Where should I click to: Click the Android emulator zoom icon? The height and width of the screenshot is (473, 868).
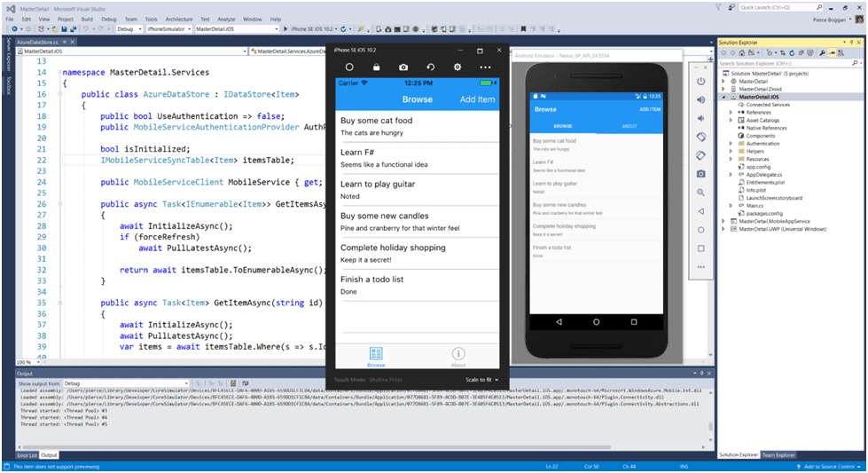(x=700, y=193)
